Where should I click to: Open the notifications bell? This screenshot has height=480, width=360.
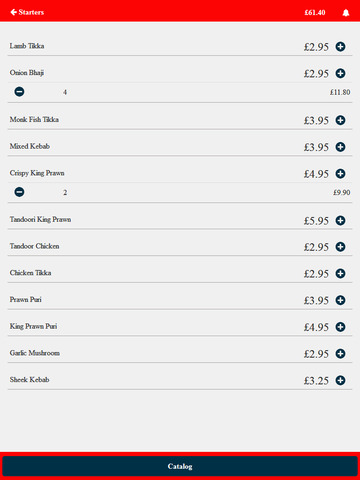pos(346,13)
